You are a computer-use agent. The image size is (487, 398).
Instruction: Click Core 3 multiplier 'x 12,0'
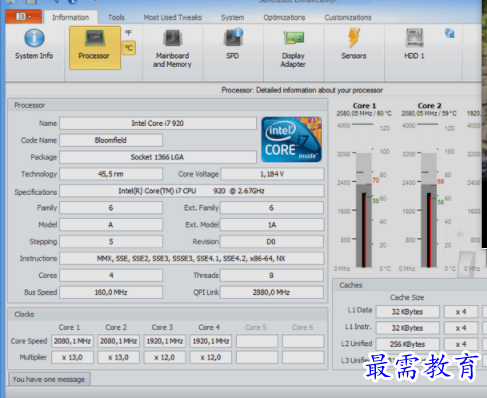(x=165, y=357)
